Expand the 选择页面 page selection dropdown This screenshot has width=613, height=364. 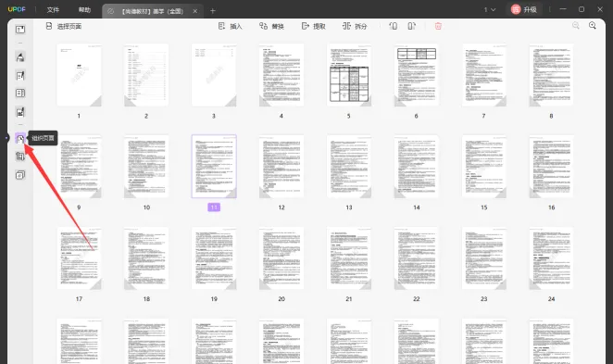(64, 26)
